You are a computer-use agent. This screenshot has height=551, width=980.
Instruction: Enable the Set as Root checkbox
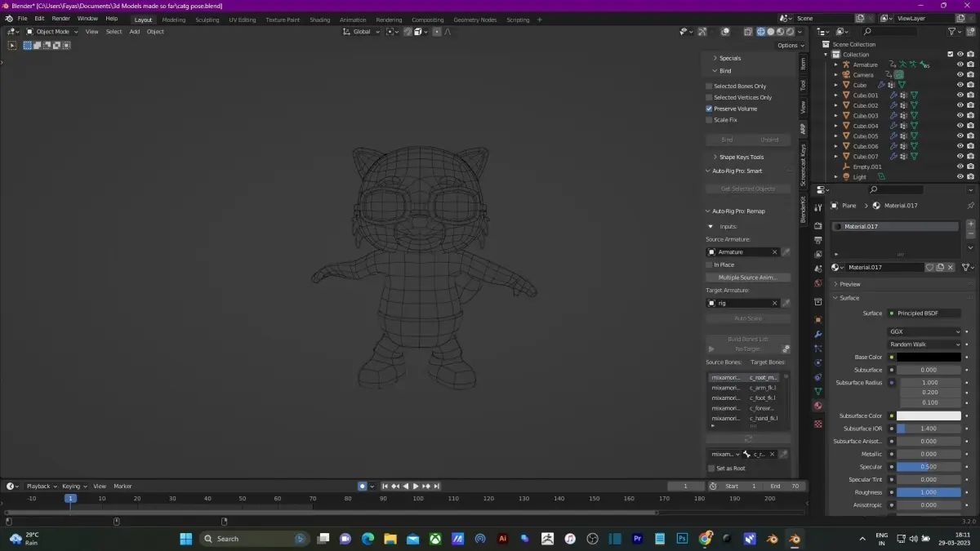click(x=710, y=468)
